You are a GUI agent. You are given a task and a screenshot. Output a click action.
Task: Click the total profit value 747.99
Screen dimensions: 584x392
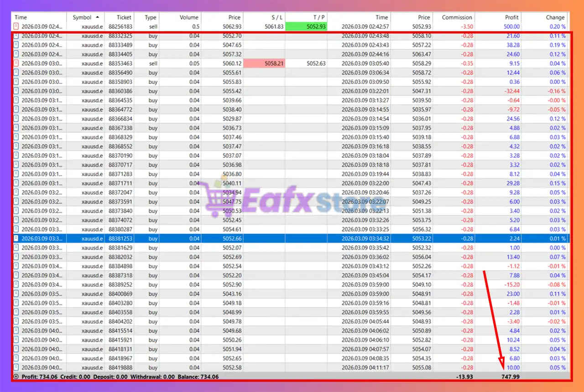pyautogui.click(x=510, y=377)
